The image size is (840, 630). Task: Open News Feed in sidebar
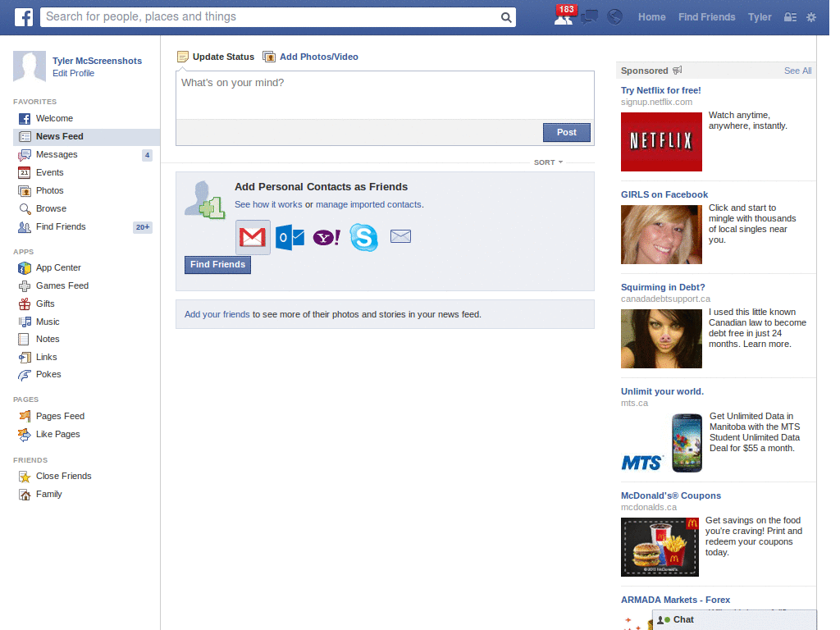[86, 137]
